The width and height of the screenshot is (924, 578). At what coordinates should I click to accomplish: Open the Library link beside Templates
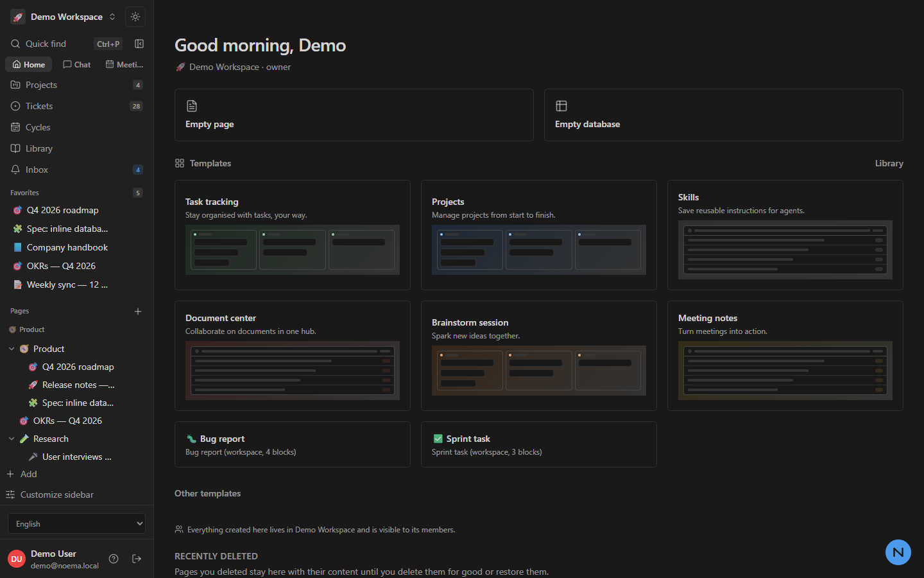click(889, 163)
